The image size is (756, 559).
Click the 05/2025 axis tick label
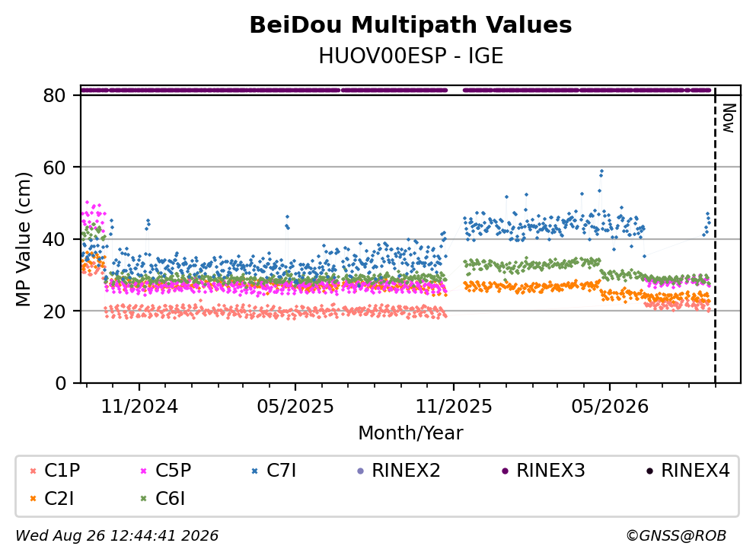click(295, 407)
